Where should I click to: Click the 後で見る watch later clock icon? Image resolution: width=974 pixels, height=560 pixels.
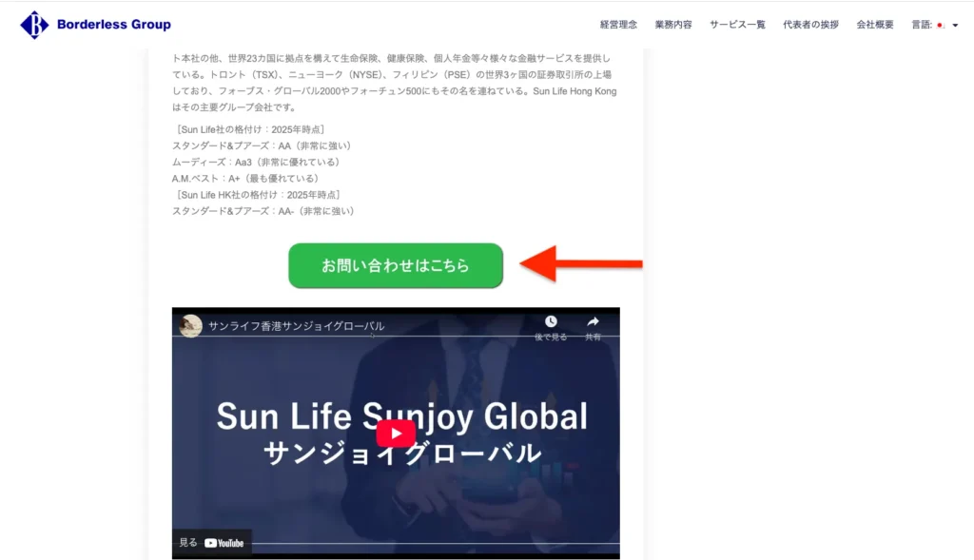pyautogui.click(x=551, y=321)
